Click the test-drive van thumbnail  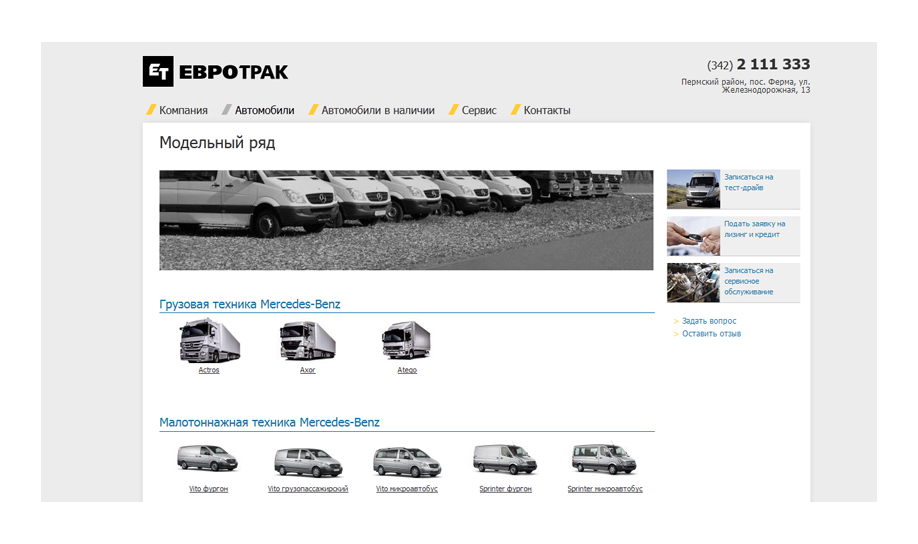click(x=693, y=189)
